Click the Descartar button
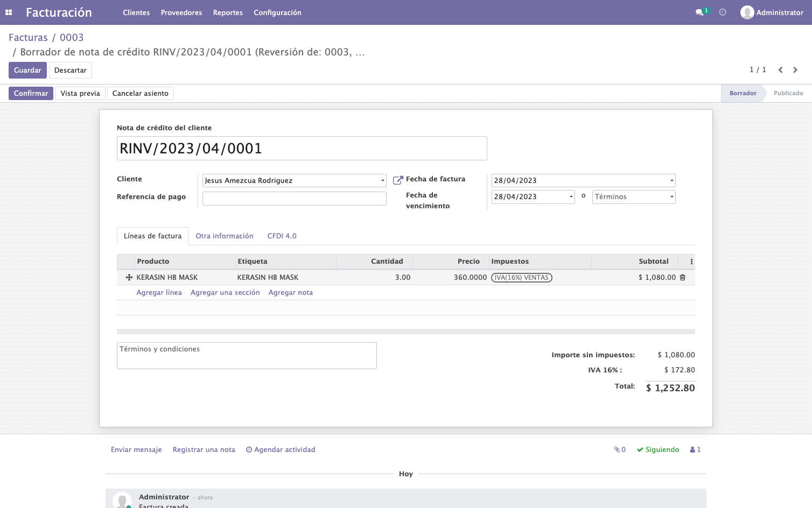 tap(71, 70)
